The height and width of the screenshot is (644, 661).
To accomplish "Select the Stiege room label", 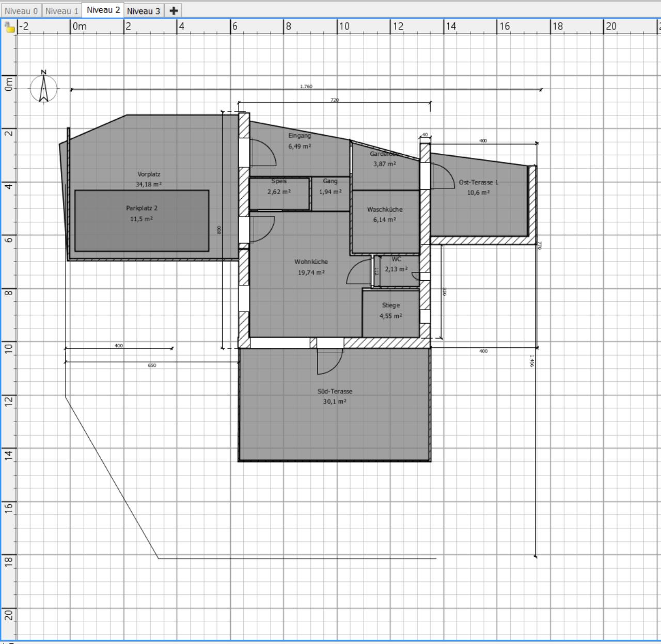I will tap(391, 305).
